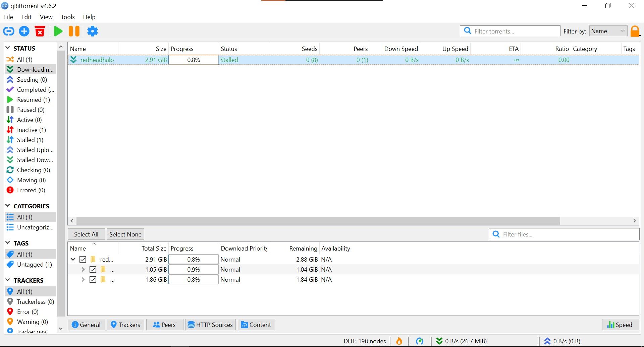Screen dimensions: 644x347
Task: Uncheck the redheadhalo root folder checkbox
Action: (83, 259)
